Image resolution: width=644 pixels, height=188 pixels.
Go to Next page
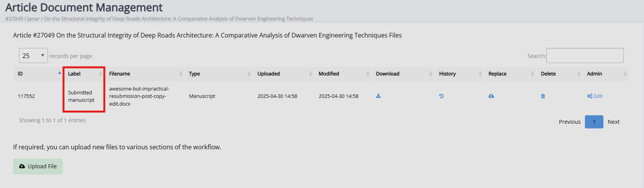pyautogui.click(x=613, y=122)
